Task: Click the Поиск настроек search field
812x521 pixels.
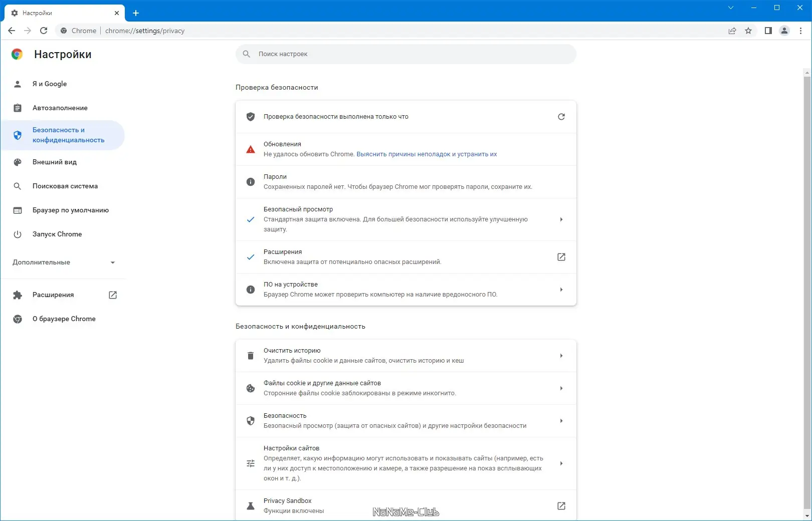Action: [405, 54]
